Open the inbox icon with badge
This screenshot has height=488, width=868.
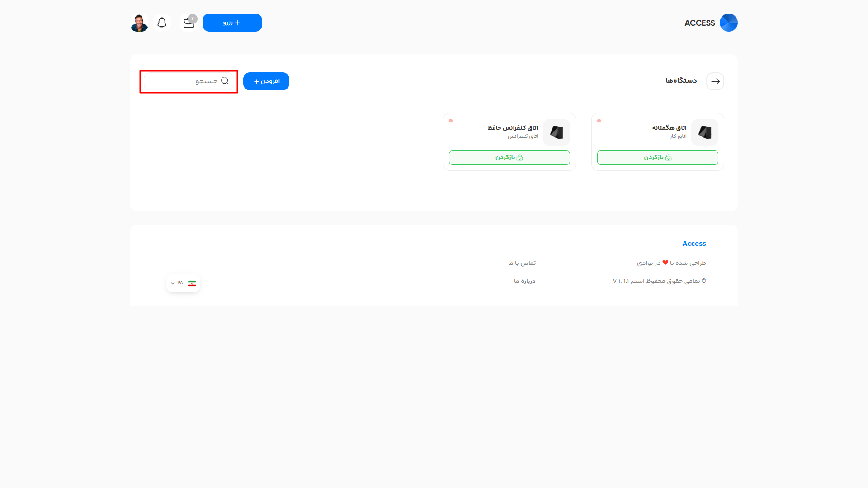click(x=189, y=23)
